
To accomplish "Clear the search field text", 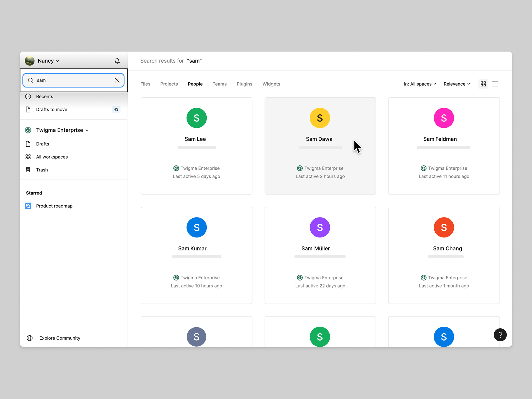I will [x=117, y=80].
